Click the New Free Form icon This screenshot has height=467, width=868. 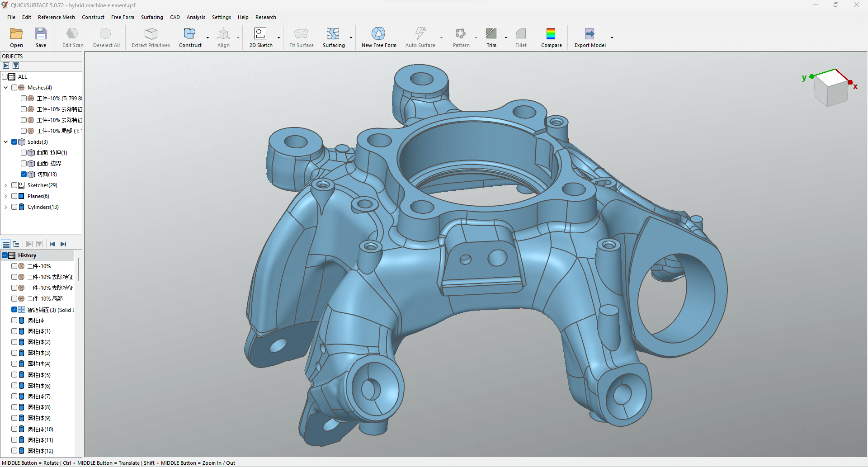378,33
